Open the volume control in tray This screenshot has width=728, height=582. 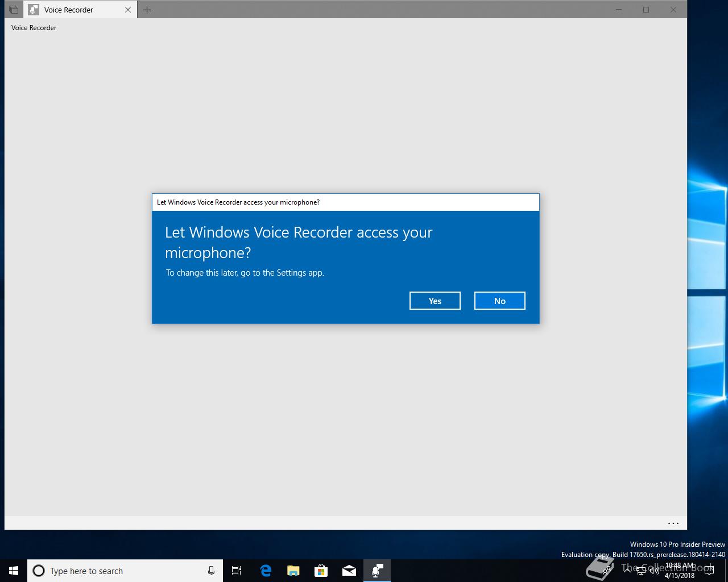(x=655, y=571)
